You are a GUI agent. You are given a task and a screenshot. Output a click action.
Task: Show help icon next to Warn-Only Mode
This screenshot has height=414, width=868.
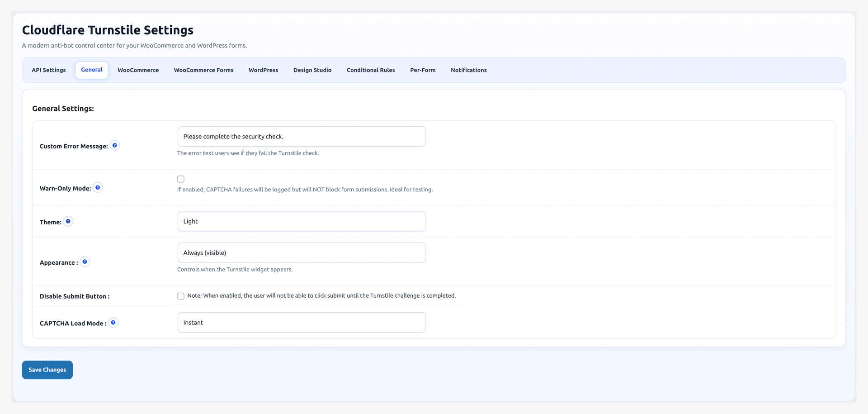(x=98, y=188)
